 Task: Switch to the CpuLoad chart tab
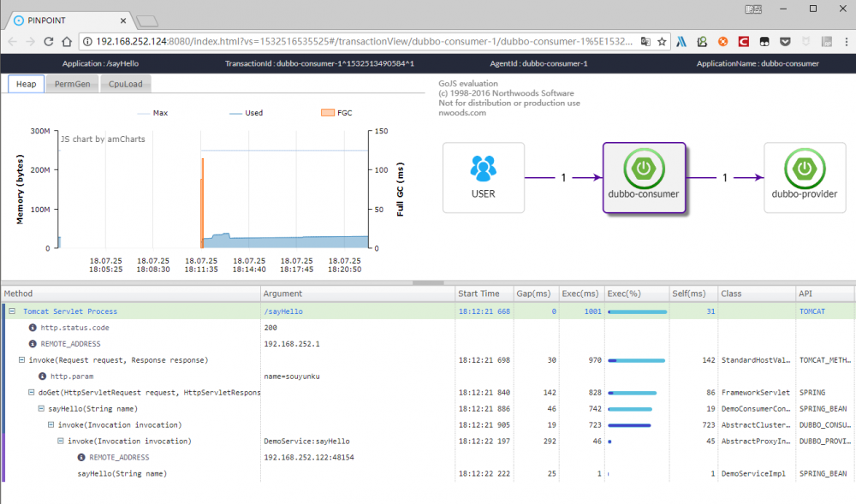[x=126, y=84]
